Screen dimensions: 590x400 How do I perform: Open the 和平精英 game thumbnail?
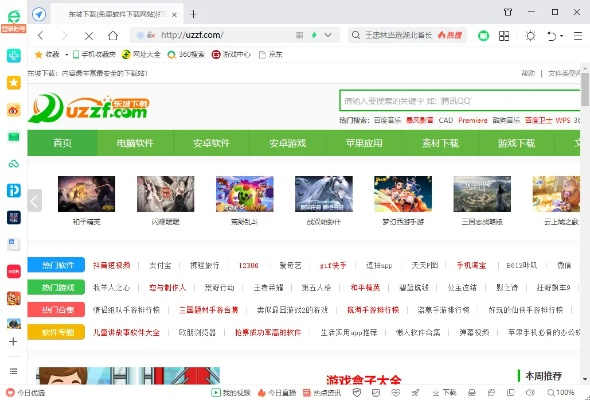[87, 194]
